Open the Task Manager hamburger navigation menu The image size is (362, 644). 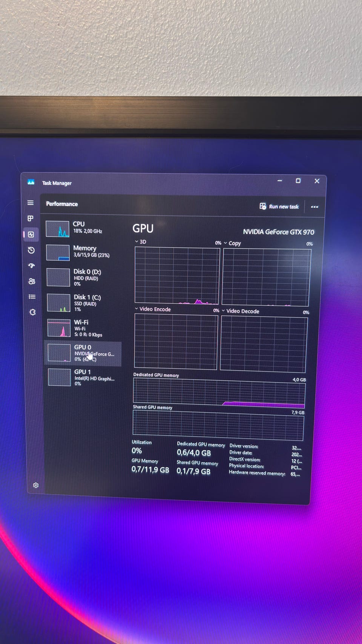(31, 203)
